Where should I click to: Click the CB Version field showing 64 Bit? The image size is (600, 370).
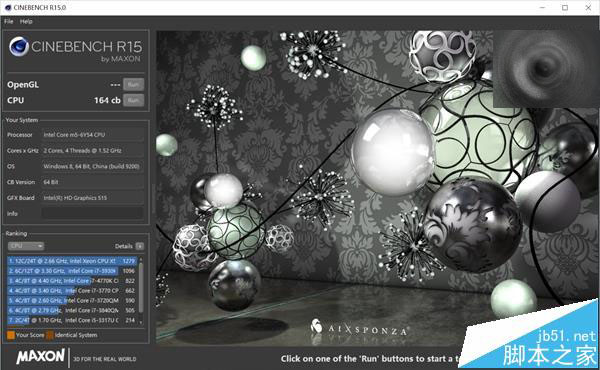coord(93,182)
